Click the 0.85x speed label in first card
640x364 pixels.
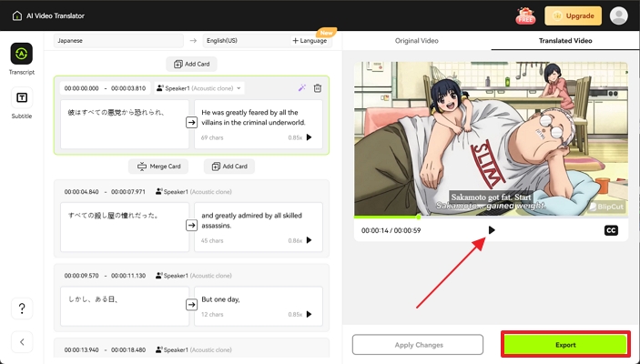[x=295, y=138]
